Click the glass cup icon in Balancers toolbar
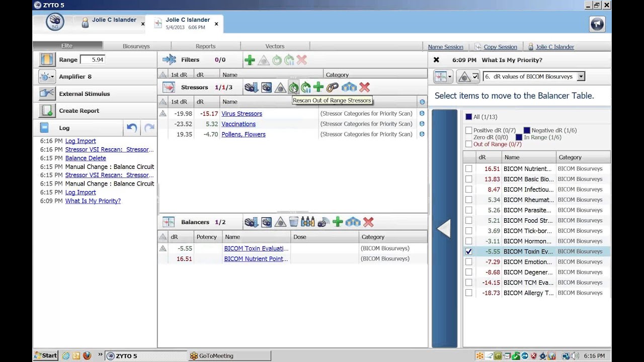The height and width of the screenshot is (362, 644). point(294,222)
